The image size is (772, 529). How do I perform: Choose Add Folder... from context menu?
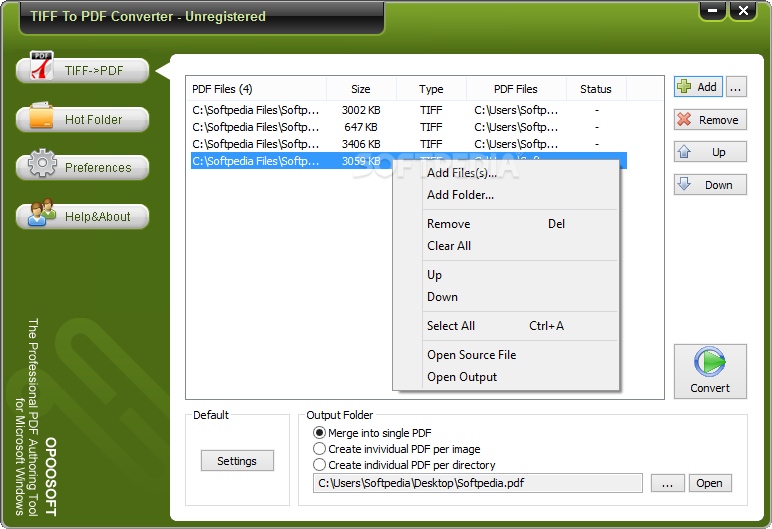tap(506, 195)
